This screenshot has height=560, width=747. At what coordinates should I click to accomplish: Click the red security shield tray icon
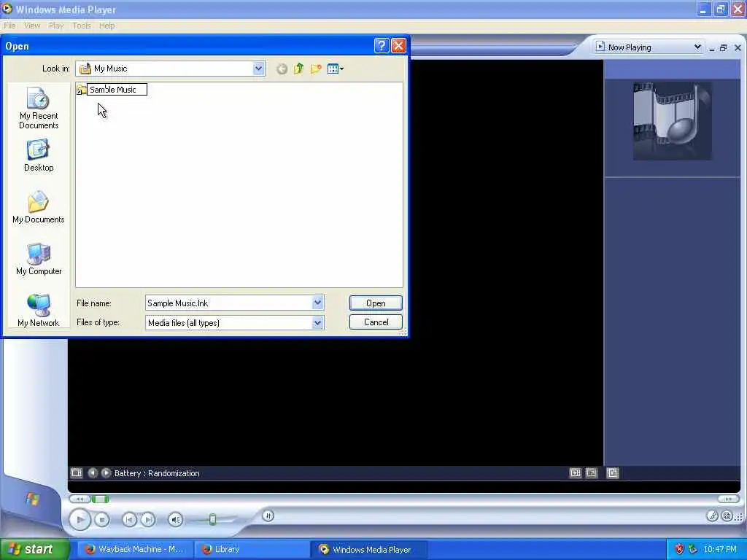click(679, 549)
